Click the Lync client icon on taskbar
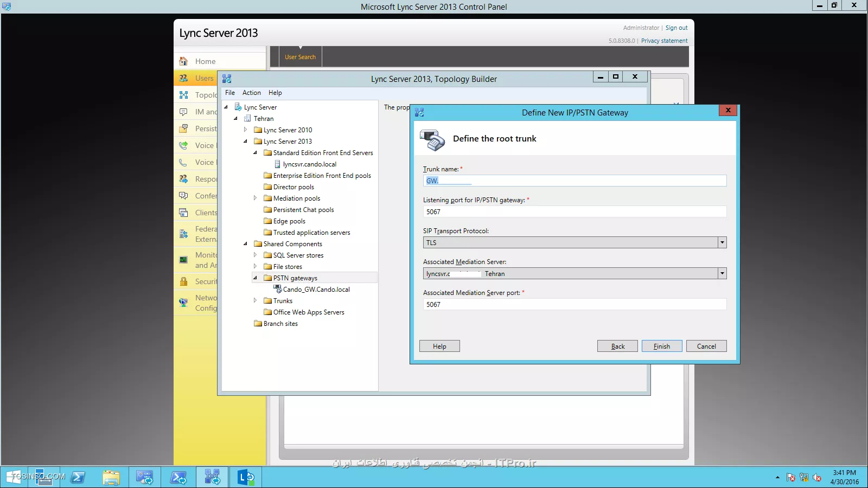 (245, 477)
